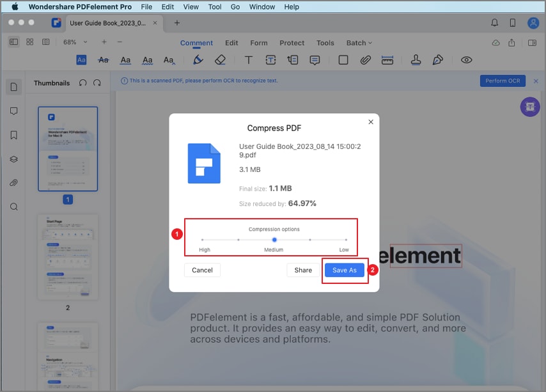The image size is (546, 392).
Task: Close the User Guide Book tab
Action: [x=155, y=23]
